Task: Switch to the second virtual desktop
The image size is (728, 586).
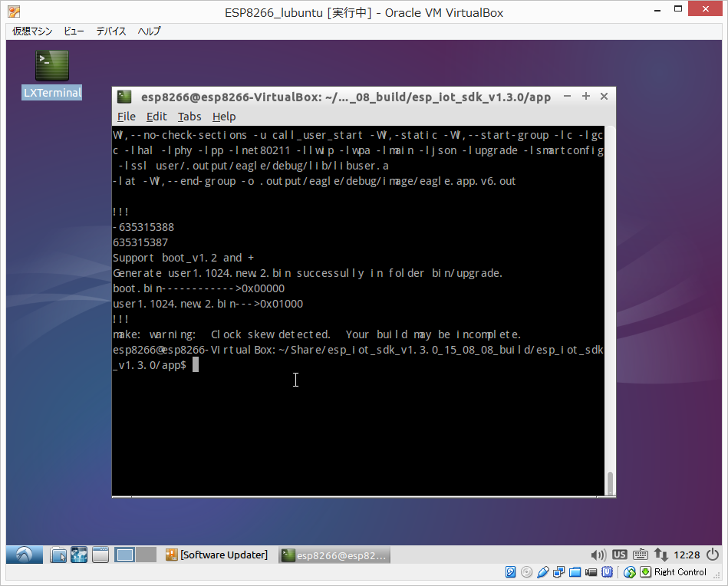Action: pyautogui.click(x=146, y=555)
